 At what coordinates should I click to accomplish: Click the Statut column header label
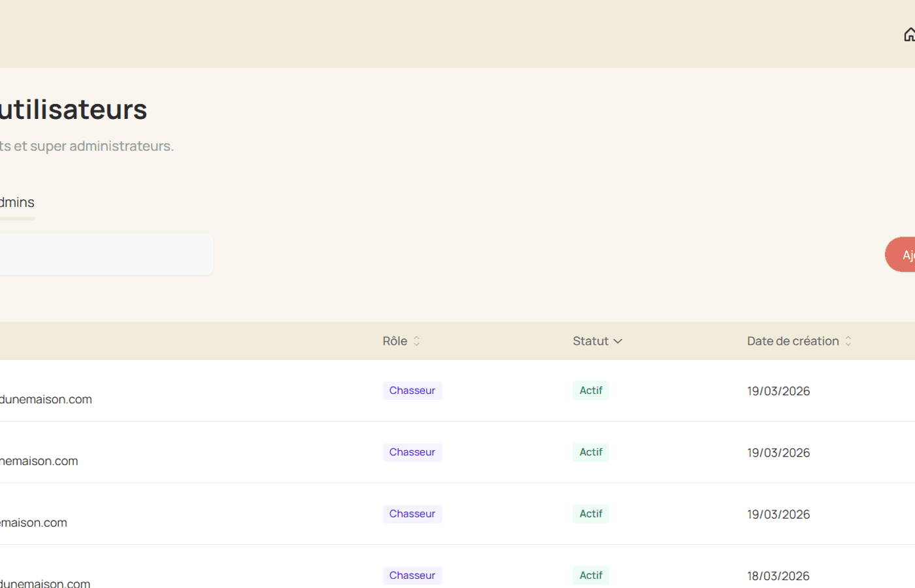pyautogui.click(x=591, y=341)
